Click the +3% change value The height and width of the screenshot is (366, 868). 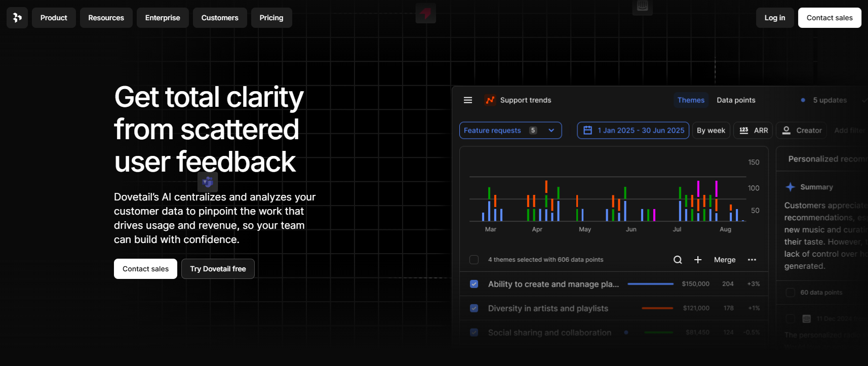[754, 284]
